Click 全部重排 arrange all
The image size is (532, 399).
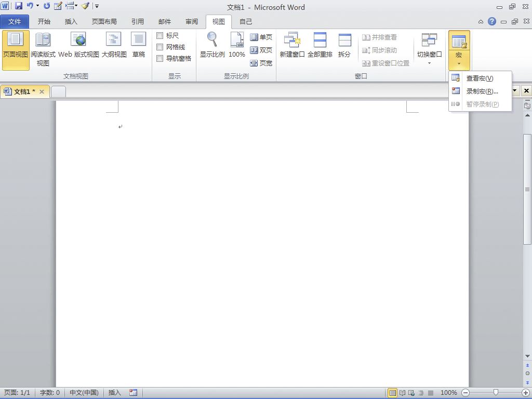[x=320, y=45]
